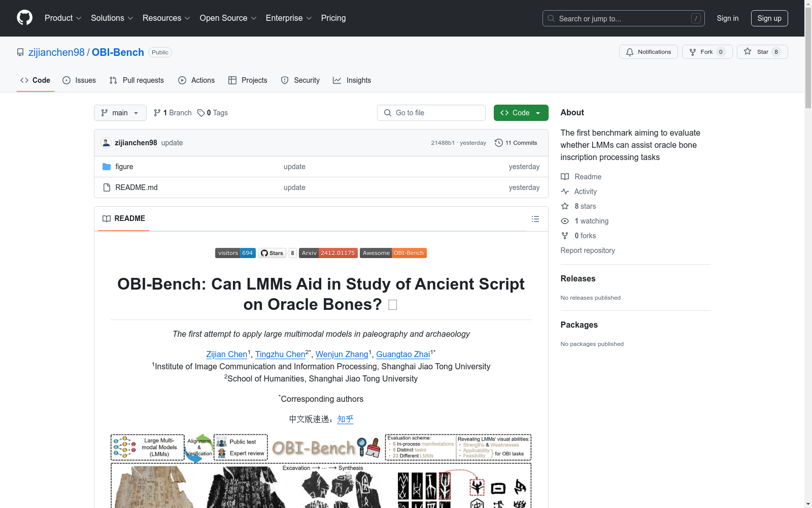
Task: Click the zijianchen98 avatar in commit row
Action: point(106,143)
